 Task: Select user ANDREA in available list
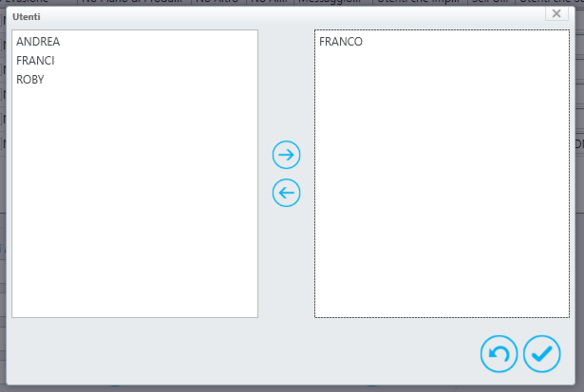click(x=38, y=42)
